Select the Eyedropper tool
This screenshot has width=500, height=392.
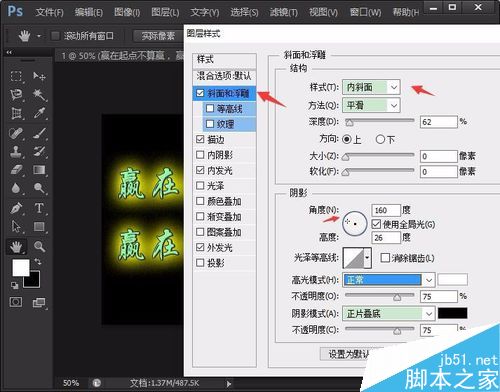pyautogui.click(x=39, y=114)
